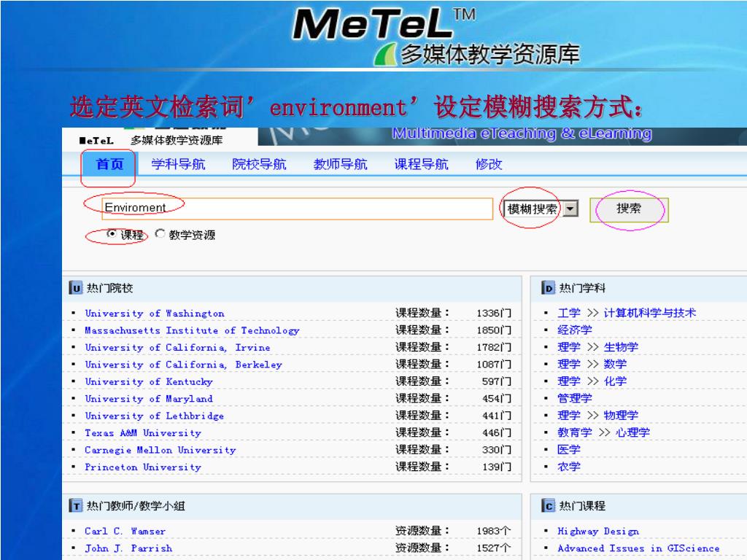The width and height of the screenshot is (747, 560).
Task: Open the 生物学 subject link
Action: click(621, 347)
